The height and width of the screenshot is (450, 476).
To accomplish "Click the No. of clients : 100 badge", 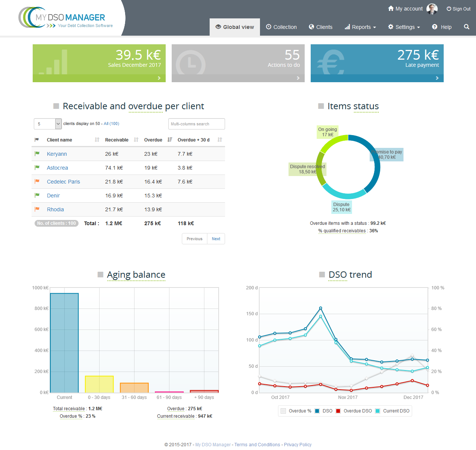I will coord(56,223).
